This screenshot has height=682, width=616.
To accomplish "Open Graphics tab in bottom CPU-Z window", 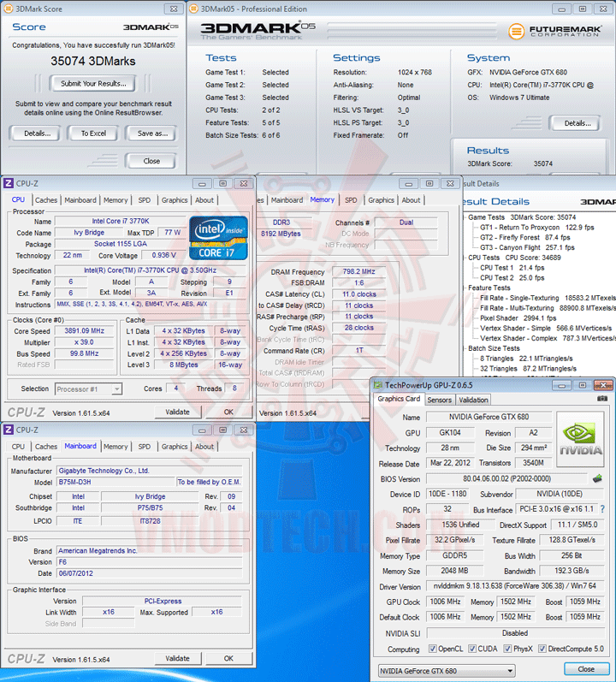I will (175, 447).
